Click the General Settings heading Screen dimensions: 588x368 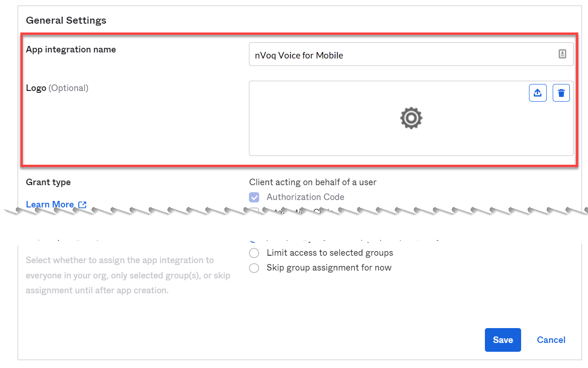[66, 20]
